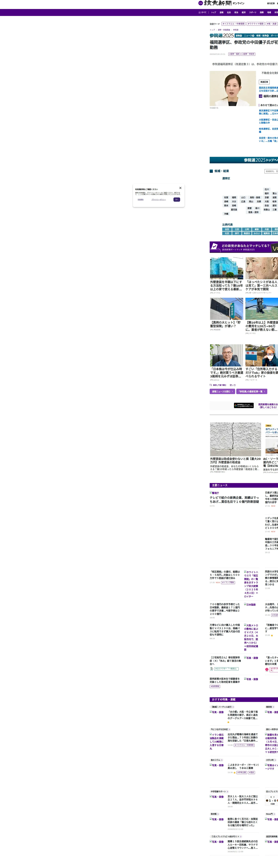Expand the 【動画】バーチャル紀行 section

coord(222,707)
